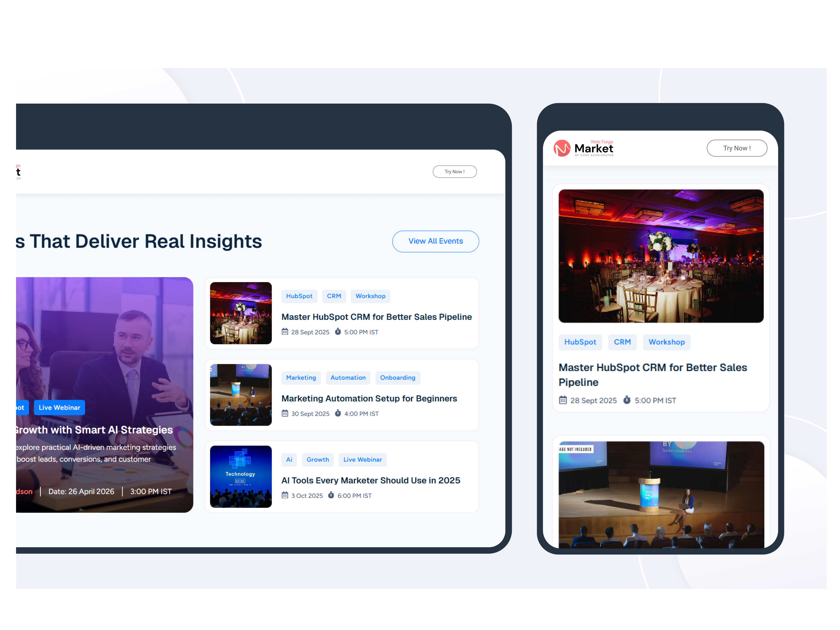The width and height of the screenshot is (840, 630).
Task: Open Marketing Automation Setup for Beginners title
Action: [x=369, y=399]
